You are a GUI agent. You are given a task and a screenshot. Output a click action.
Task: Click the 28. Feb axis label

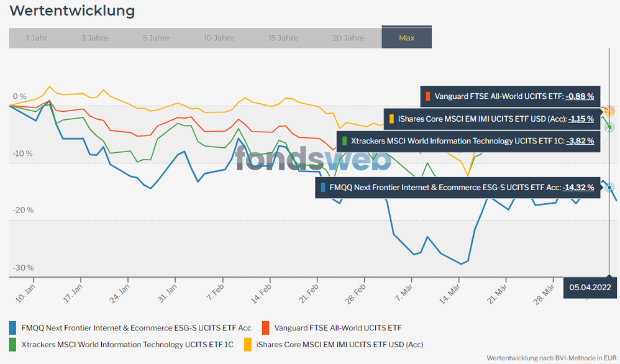click(355, 294)
